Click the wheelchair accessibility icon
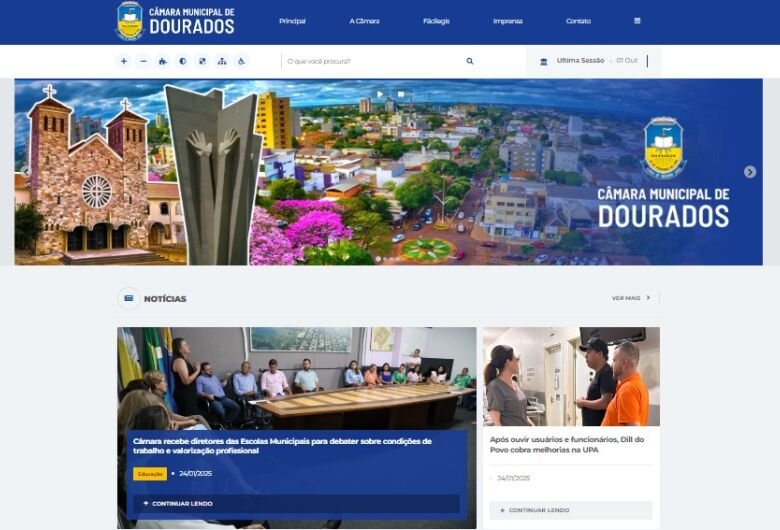 click(241, 61)
